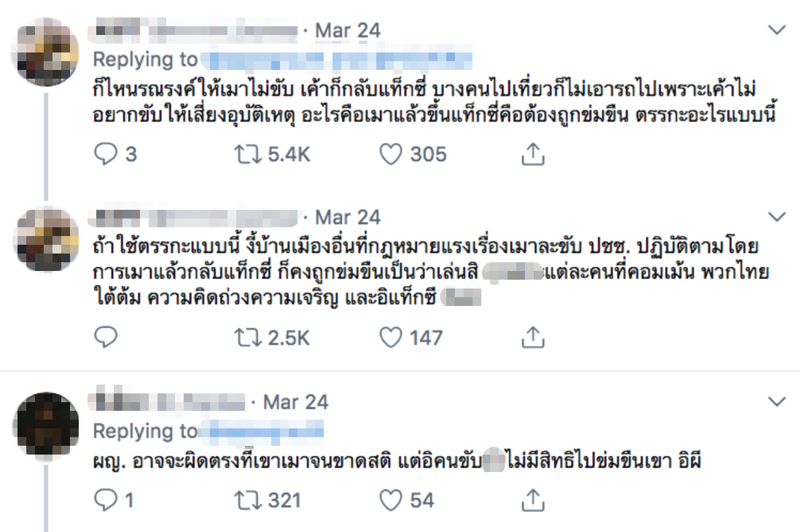
Task: Share the tweet with 147 likes
Action: pyautogui.click(x=532, y=338)
